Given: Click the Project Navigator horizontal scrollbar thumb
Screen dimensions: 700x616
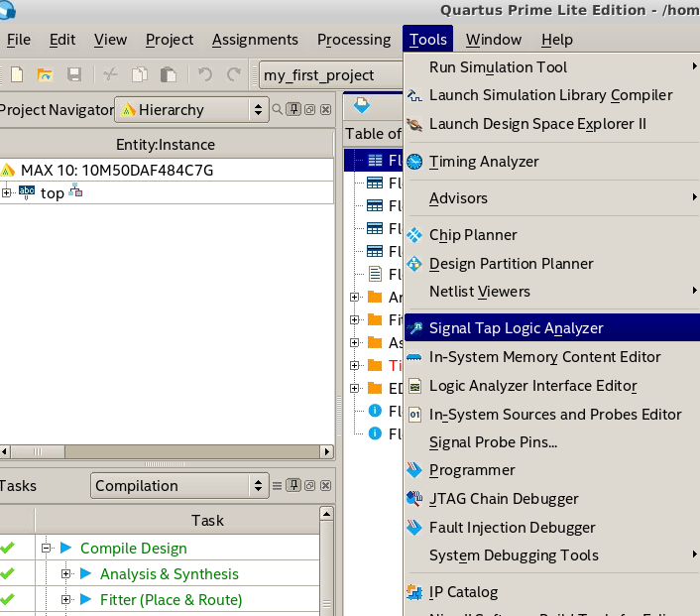Looking at the screenshot, I should pos(38,451).
